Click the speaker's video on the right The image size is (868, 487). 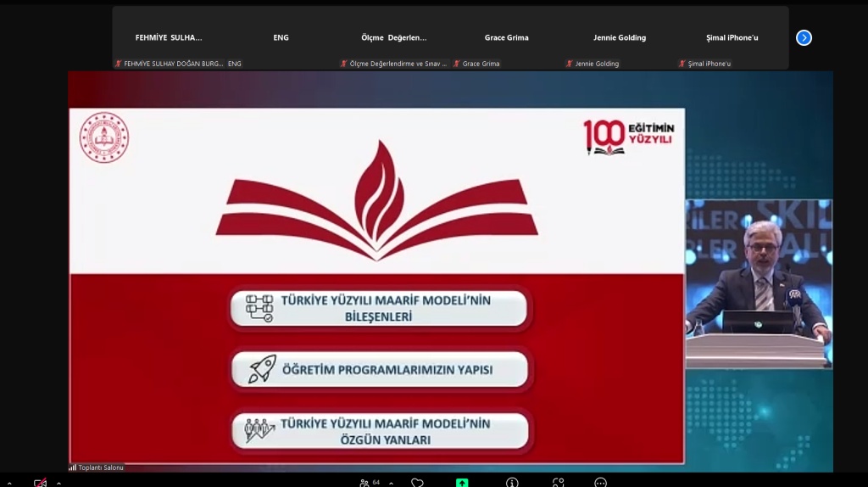pos(759,284)
